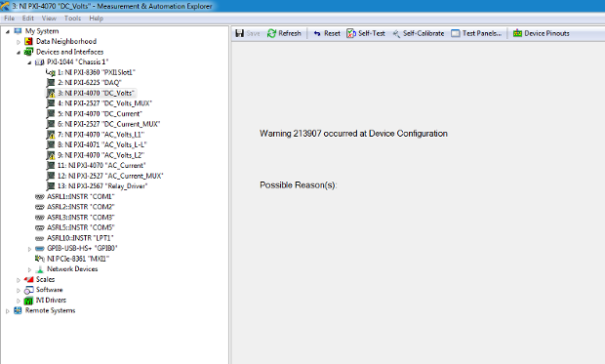Click the Scales icon
The width and height of the screenshot is (605, 364).
[x=28, y=279]
